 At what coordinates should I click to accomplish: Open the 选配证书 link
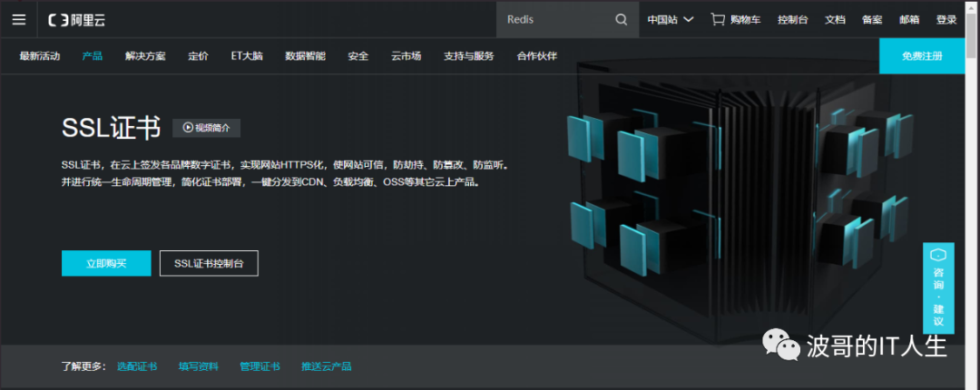coord(137,366)
